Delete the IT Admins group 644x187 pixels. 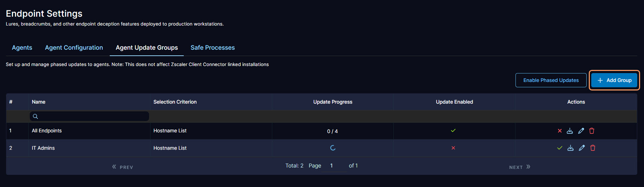point(593,148)
